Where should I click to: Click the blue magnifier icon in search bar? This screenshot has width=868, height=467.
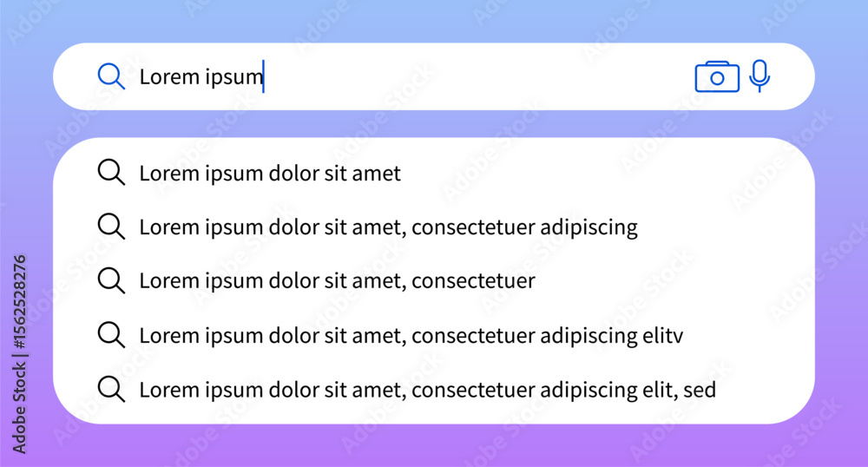[111, 76]
